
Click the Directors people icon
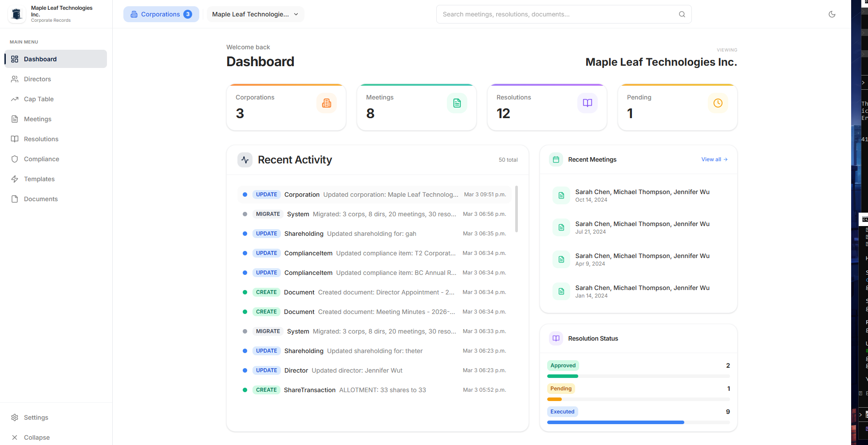tap(15, 79)
